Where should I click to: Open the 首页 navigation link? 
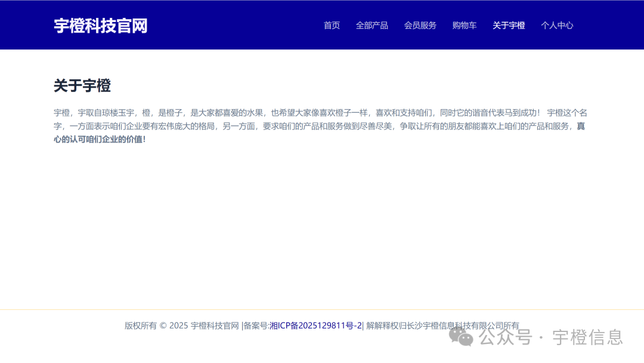(332, 25)
